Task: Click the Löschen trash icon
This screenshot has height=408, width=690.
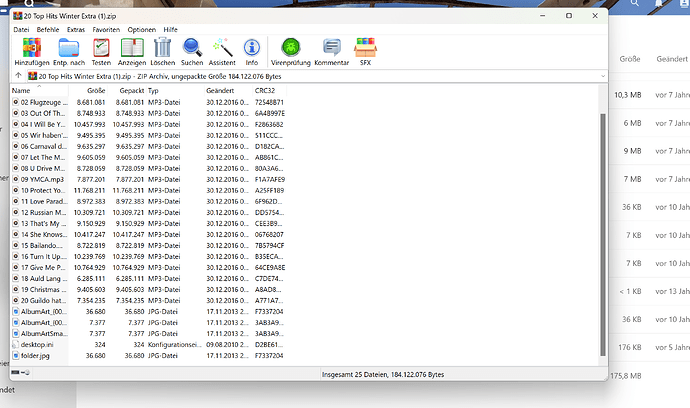Action: 162,48
